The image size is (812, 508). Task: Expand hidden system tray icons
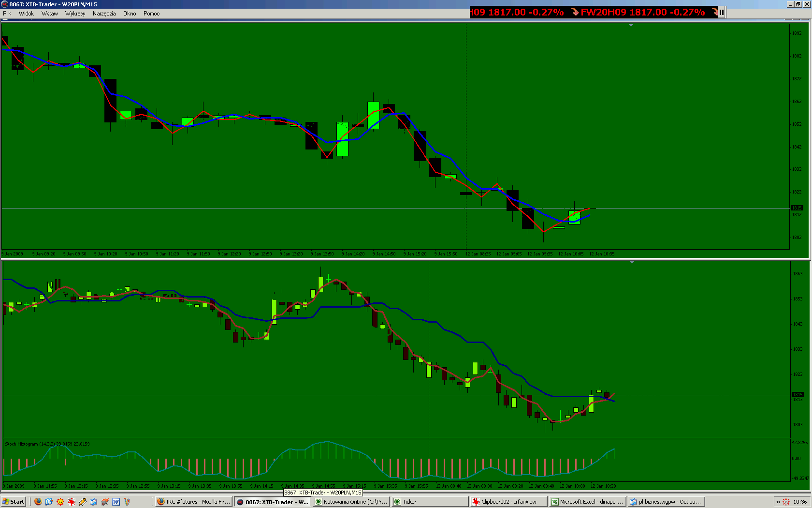(778, 502)
